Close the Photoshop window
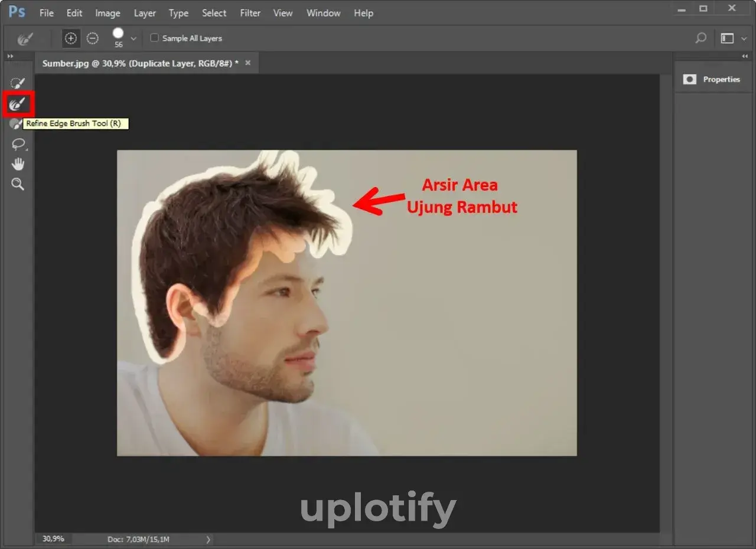This screenshot has width=756, height=549. point(732,8)
